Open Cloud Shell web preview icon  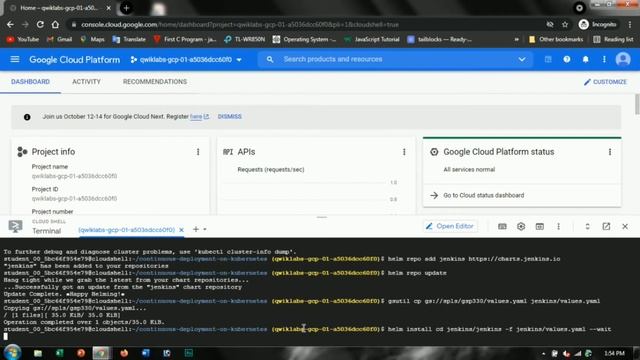pos(540,227)
